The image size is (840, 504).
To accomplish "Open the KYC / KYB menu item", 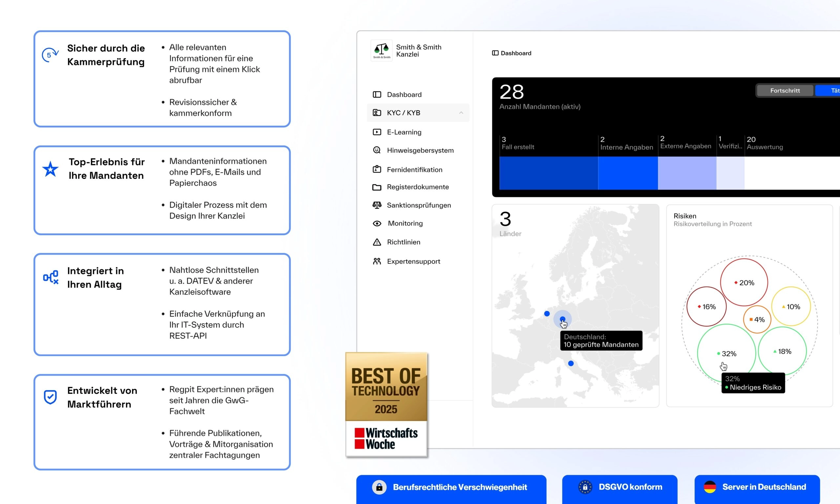I will (x=418, y=113).
